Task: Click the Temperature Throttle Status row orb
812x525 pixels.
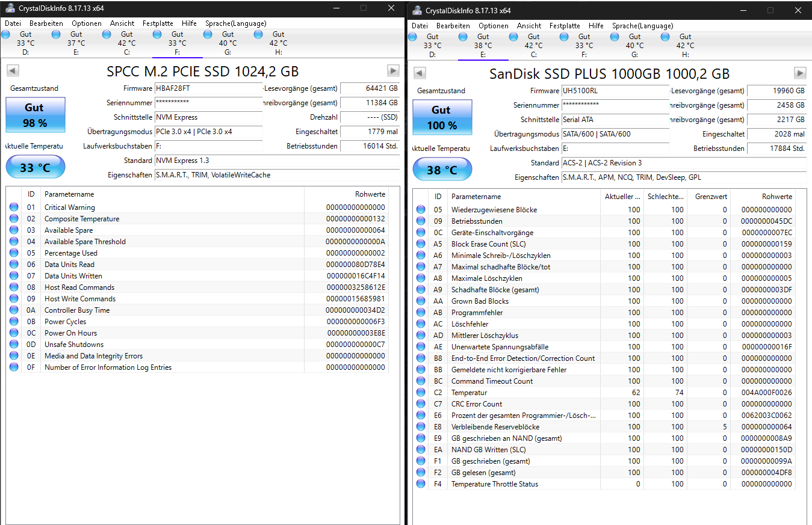Action: 421,484
